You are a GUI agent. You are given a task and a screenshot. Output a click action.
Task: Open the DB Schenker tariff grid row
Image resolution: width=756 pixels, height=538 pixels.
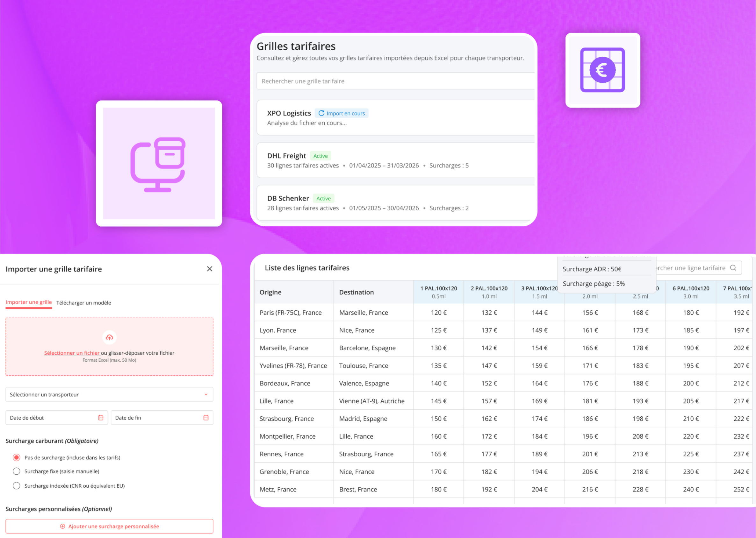[x=395, y=203]
